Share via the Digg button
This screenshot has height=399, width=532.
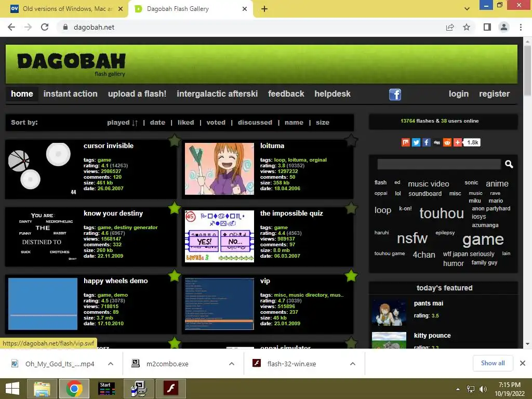coord(437,142)
